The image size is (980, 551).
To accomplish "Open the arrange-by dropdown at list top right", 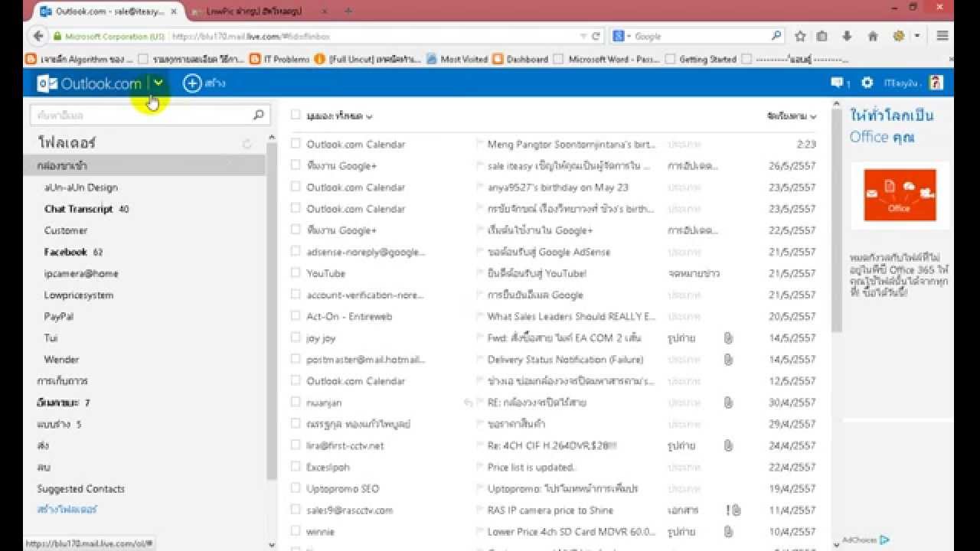I will (x=792, y=116).
